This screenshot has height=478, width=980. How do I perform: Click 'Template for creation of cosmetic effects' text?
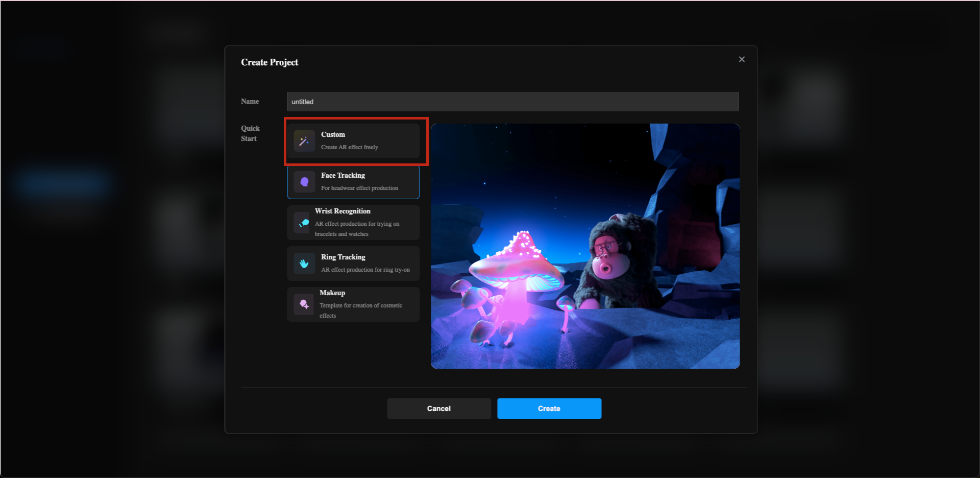point(361,310)
